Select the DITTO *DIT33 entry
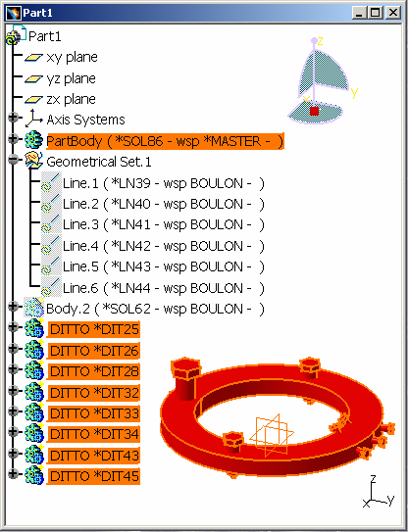 click(x=93, y=413)
